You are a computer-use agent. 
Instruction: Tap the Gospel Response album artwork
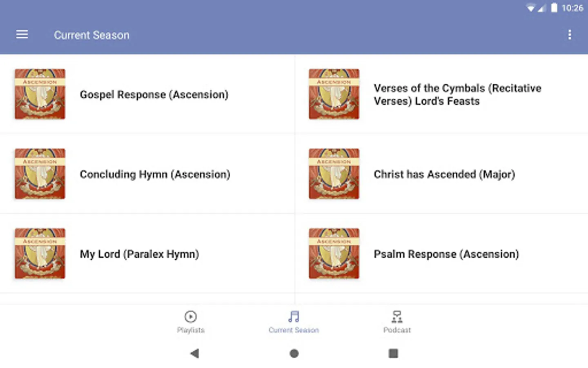40,94
